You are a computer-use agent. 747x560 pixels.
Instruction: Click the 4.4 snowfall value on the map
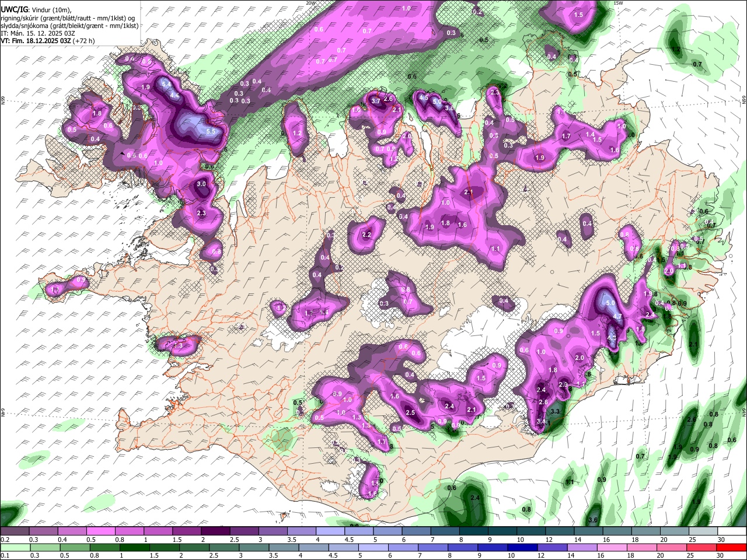(174, 96)
